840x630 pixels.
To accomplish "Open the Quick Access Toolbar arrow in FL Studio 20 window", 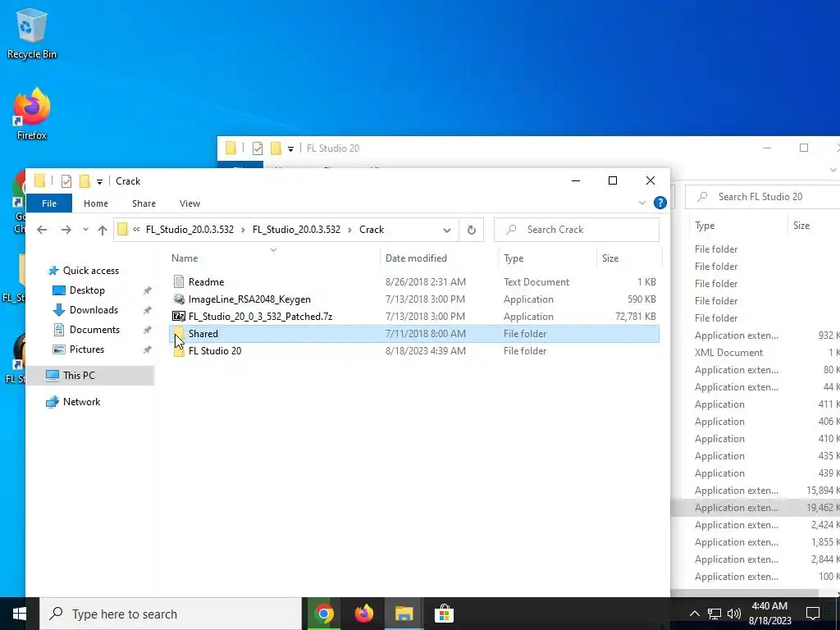I will pyautogui.click(x=291, y=149).
